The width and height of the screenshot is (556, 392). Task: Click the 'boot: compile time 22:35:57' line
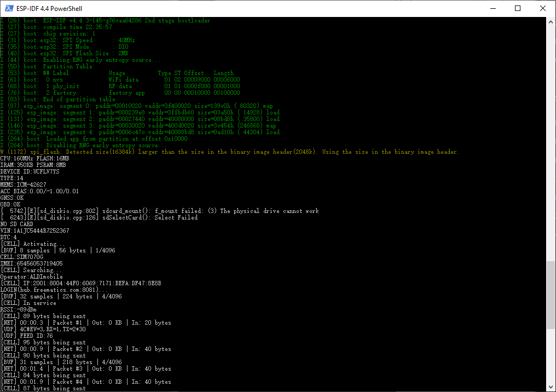coord(56,27)
